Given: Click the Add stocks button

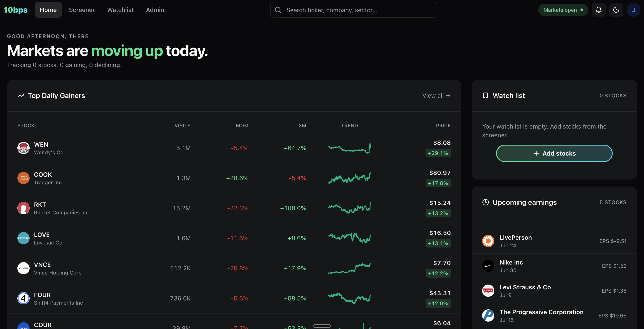Looking at the screenshot, I should [x=554, y=153].
